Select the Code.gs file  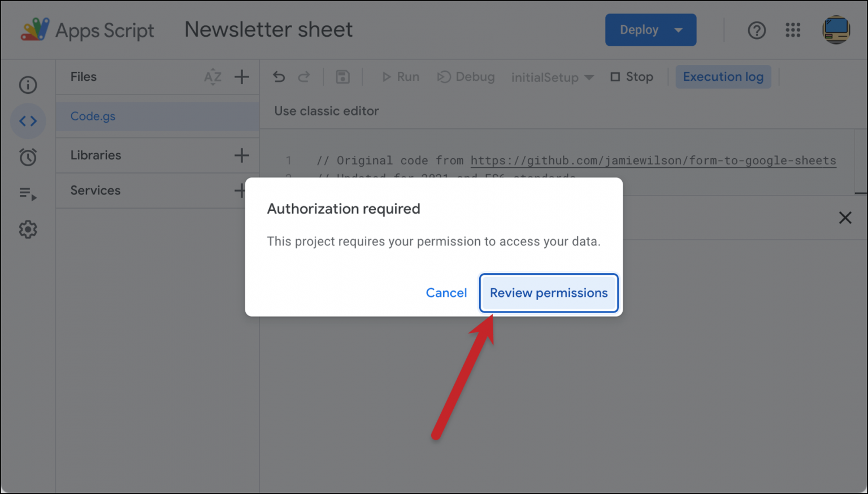pos(93,116)
